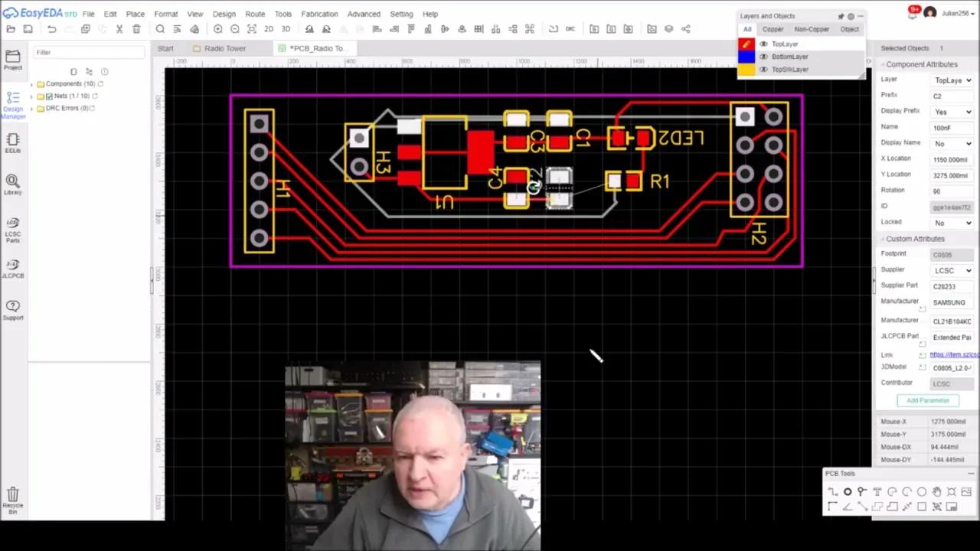Open the EELib sidebar panel
The image size is (980, 551).
pyautogui.click(x=13, y=143)
